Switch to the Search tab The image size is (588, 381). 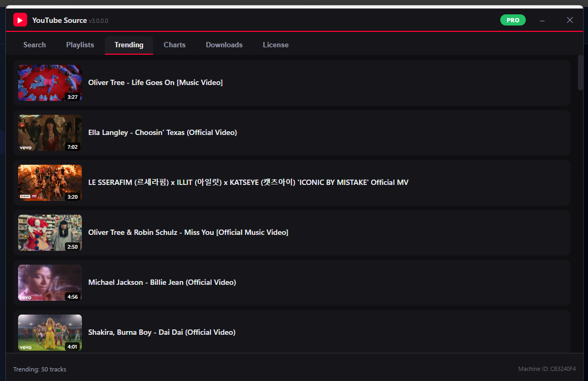coord(35,45)
